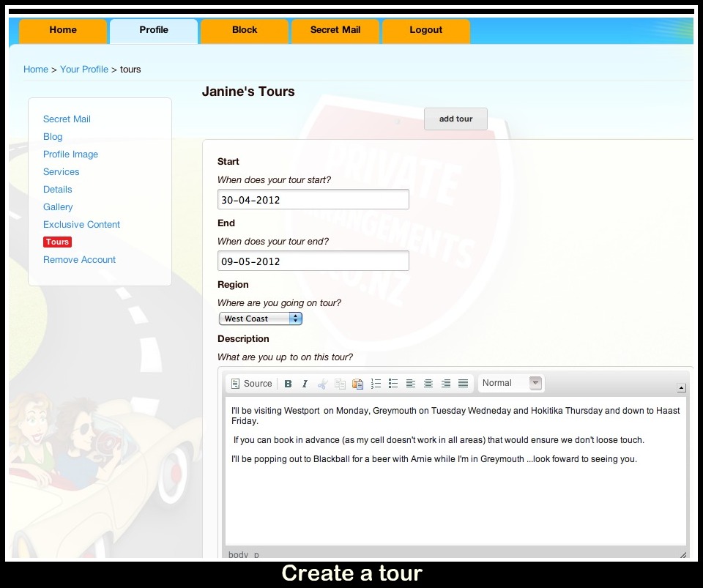Toggle italic formatting in the editor
Image resolution: width=703 pixels, height=588 pixels.
coord(305,384)
